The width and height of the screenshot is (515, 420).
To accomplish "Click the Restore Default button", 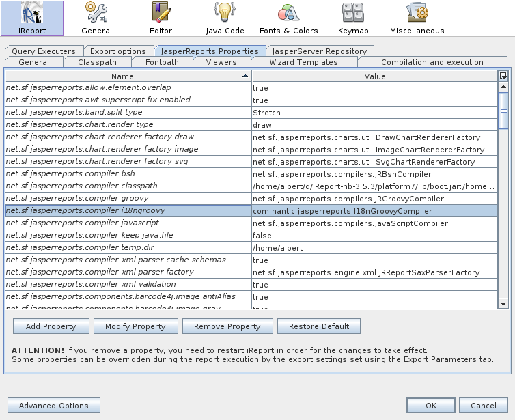I will point(319,326).
